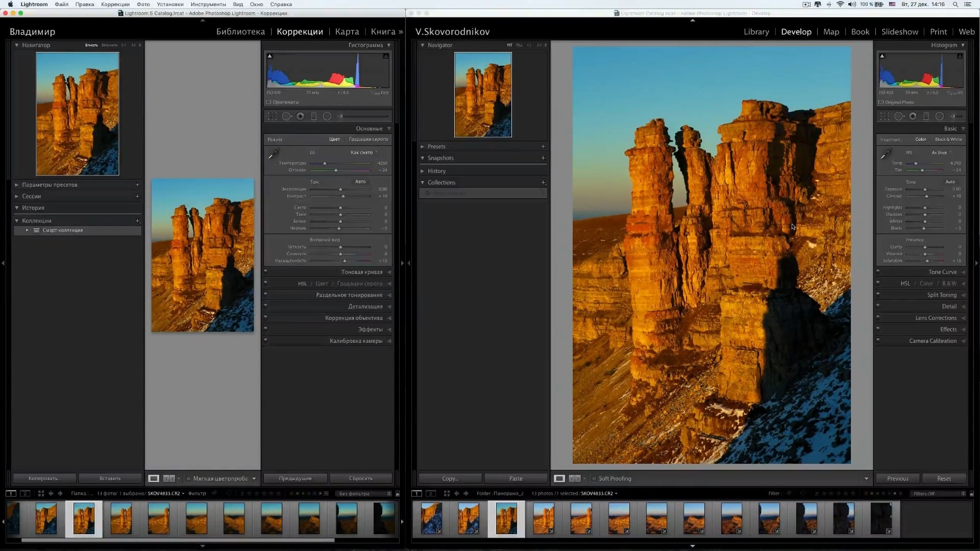
Task: Select the Radial Filter tool in the Russian window
Action: click(327, 116)
